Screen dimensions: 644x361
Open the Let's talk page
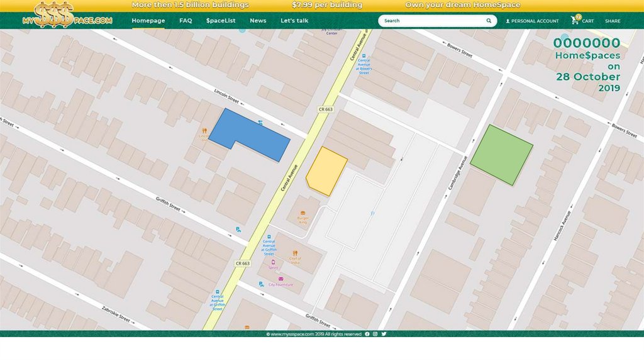(294, 21)
